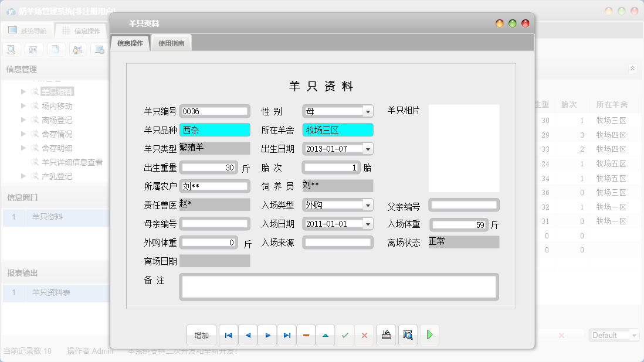Click the next-record arrow icon
This screenshot has width=644, height=362.
(x=267, y=334)
